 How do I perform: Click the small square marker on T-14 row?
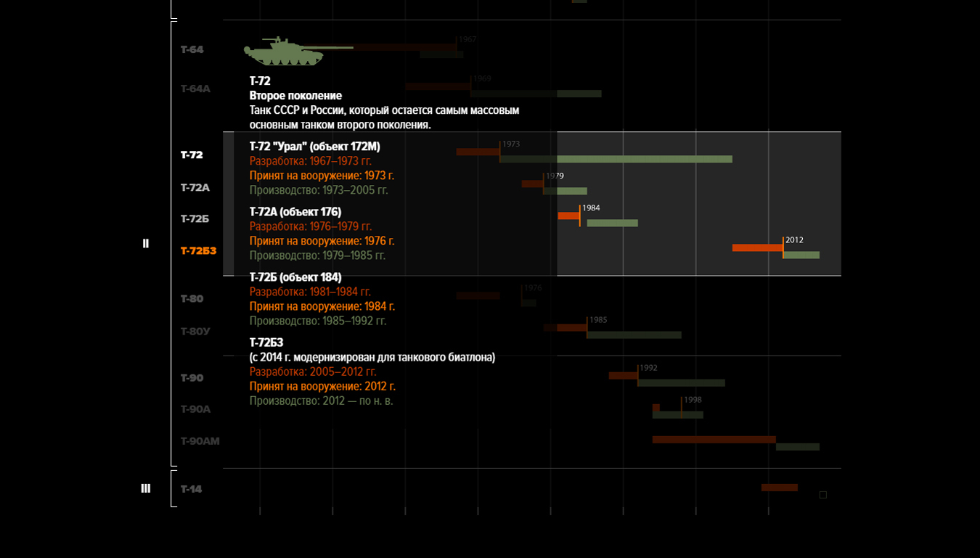[823, 495]
